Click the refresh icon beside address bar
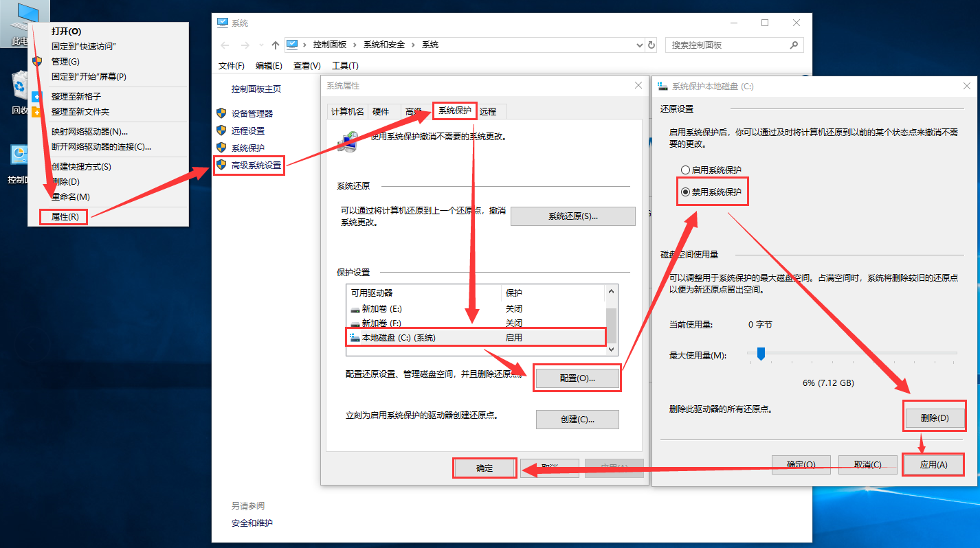Image resolution: width=980 pixels, height=548 pixels. (x=652, y=45)
